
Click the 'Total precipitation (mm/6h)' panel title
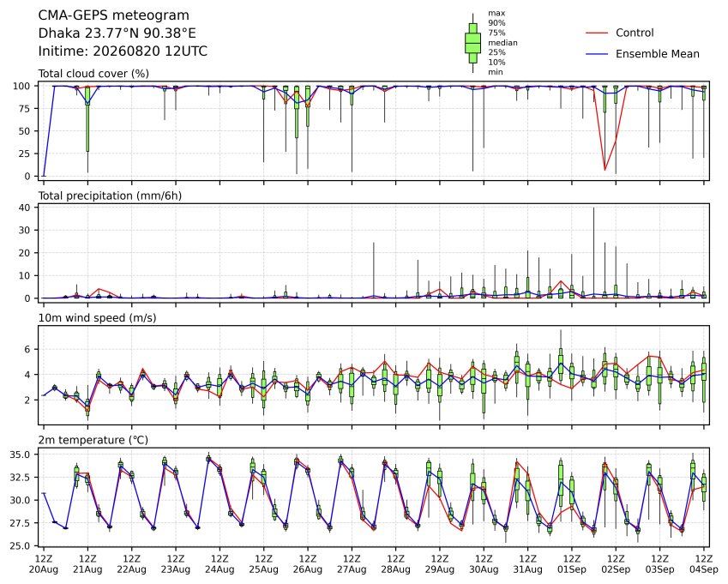pos(110,196)
